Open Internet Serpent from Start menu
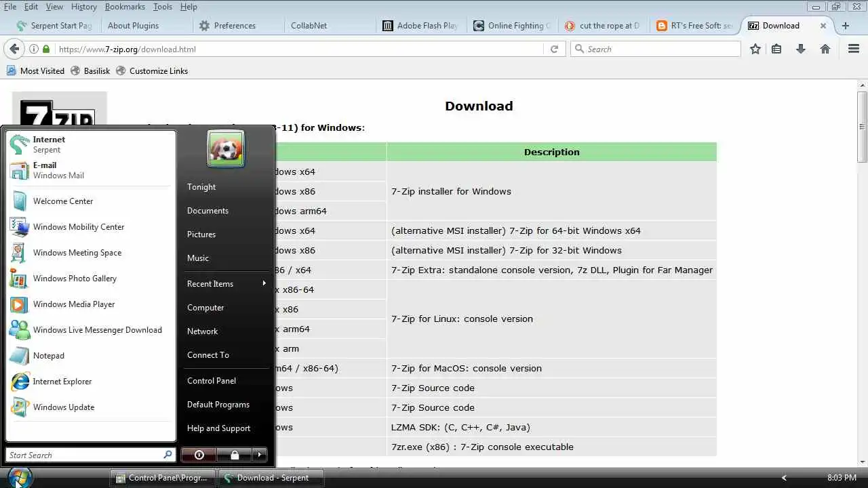The height and width of the screenshot is (488, 868). point(91,144)
